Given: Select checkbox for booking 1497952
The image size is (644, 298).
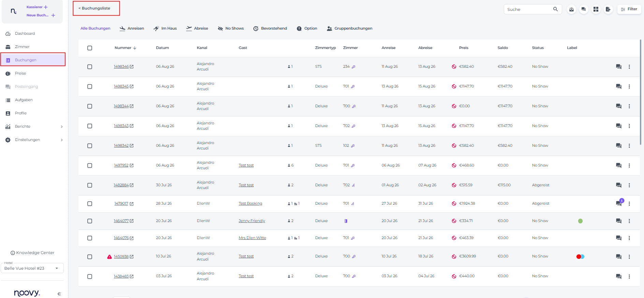Looking at the screenshot, I should point(90,166).
